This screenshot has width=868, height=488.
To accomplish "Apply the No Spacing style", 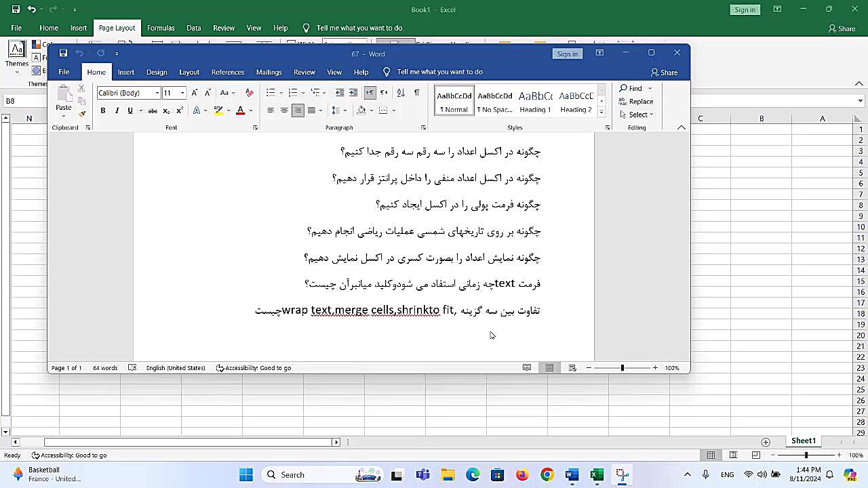I will coord(494,102).
